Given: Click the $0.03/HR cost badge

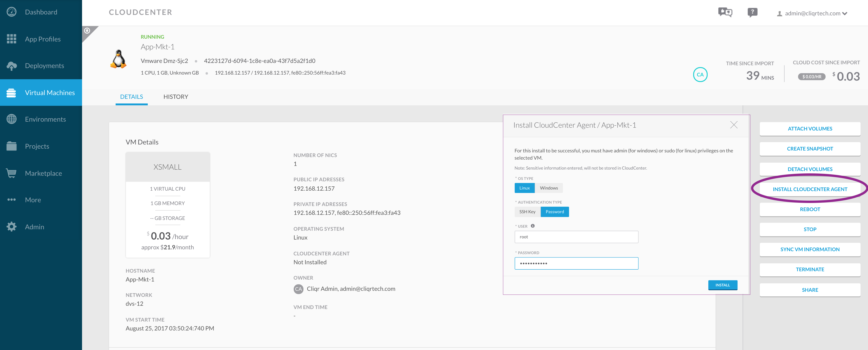Looking at the screenshot, I should point(811,77).
